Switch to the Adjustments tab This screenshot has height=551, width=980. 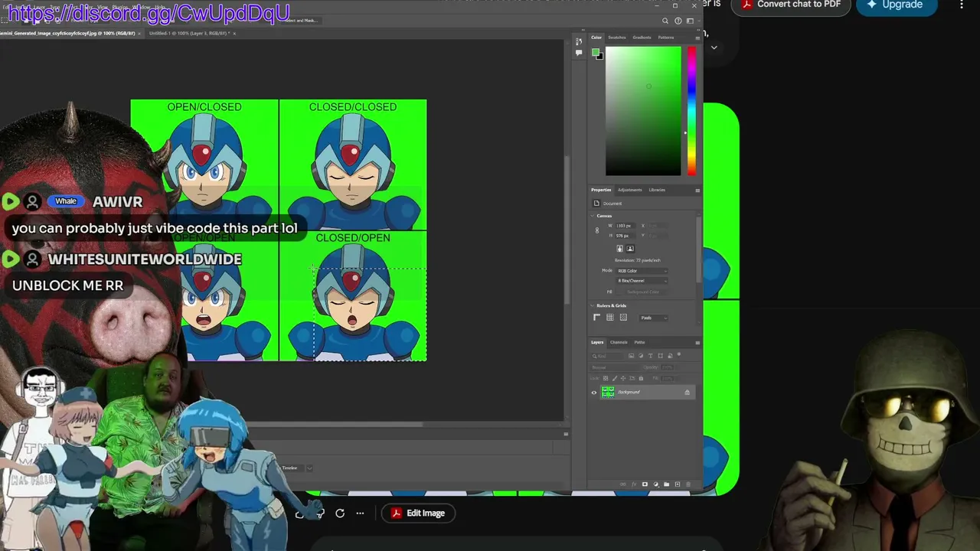coord(630,190)
